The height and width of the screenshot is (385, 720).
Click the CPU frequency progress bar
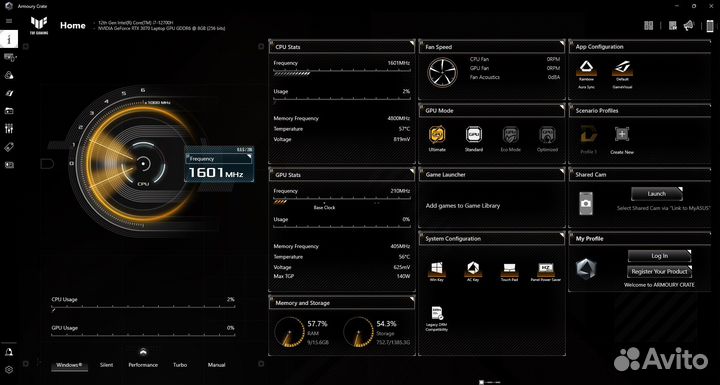[342, 72]
